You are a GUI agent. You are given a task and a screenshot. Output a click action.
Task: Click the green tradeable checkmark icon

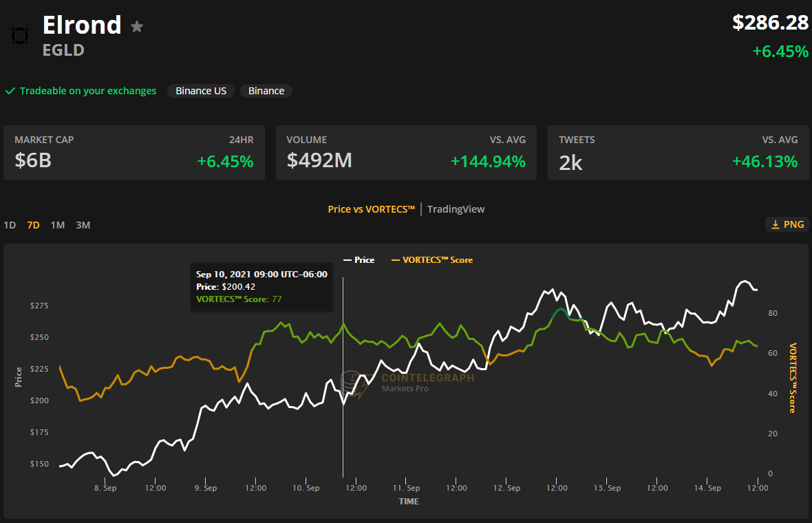tap(10, 91)
